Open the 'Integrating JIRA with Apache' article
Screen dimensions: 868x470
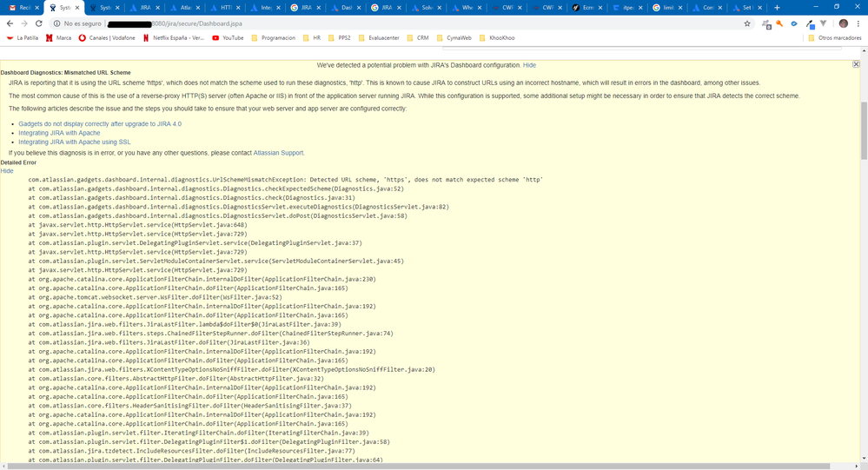59,133
